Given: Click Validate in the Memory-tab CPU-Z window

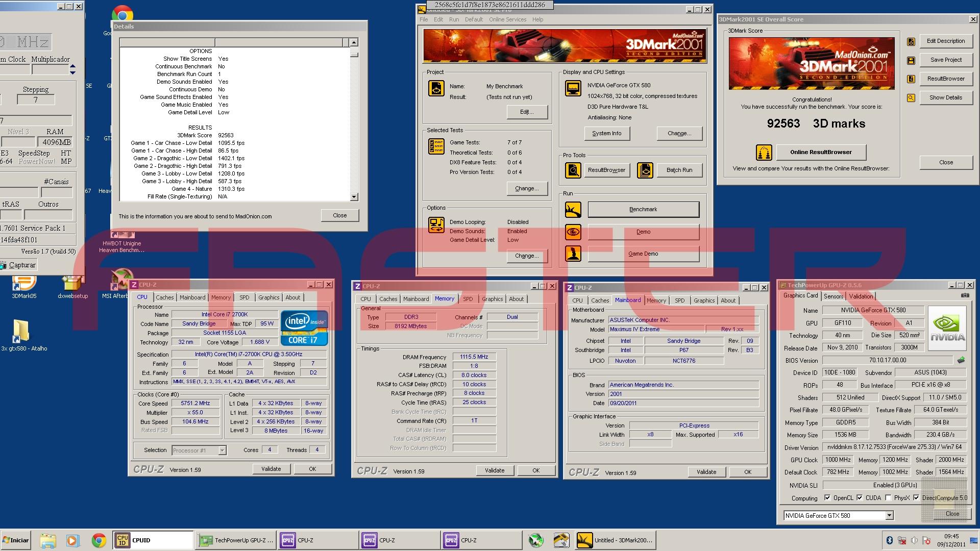Looking at the screenshot, I should click(x=495, y=470).
